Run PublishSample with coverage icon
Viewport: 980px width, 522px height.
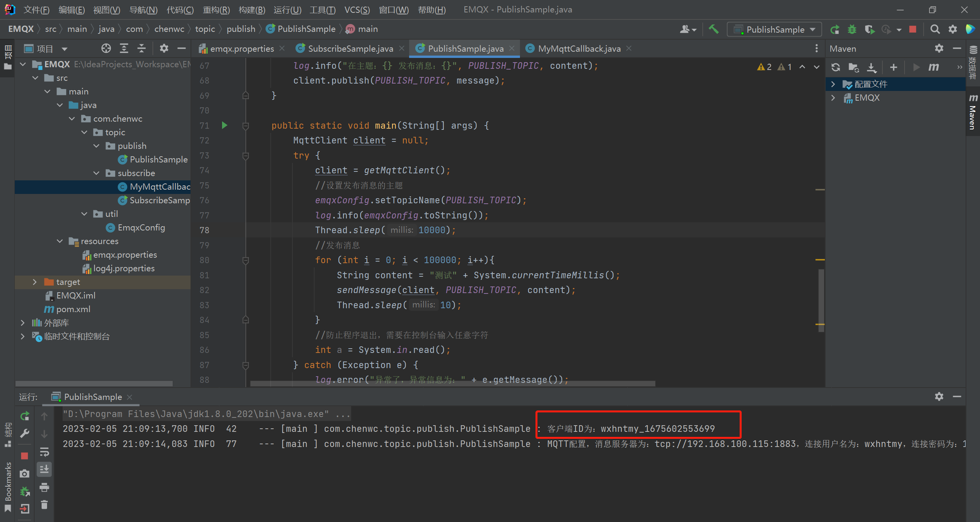(x=870, y=30)
